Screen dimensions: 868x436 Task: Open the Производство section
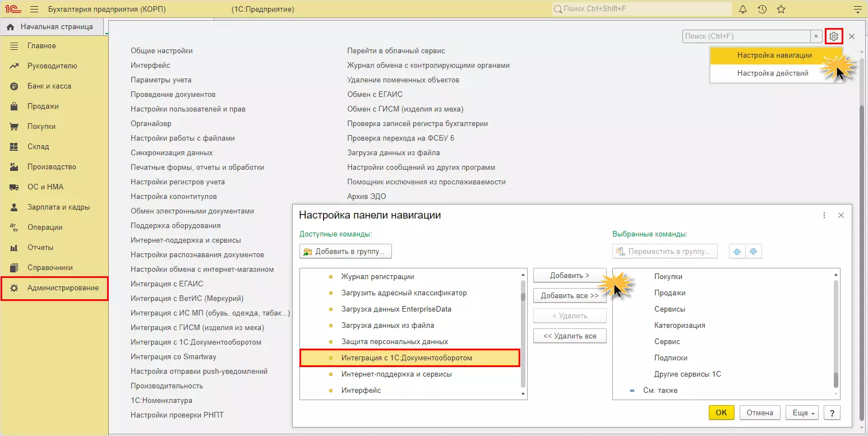tap(54, 167)
